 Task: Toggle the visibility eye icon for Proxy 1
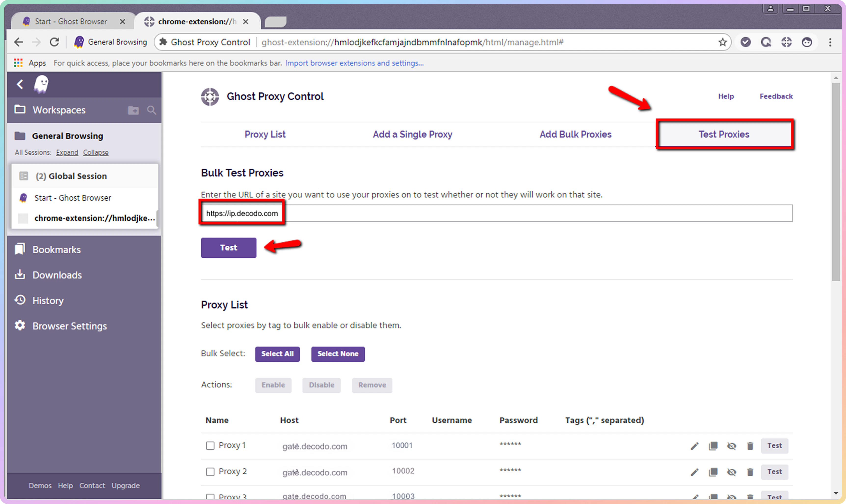point(731,446)
